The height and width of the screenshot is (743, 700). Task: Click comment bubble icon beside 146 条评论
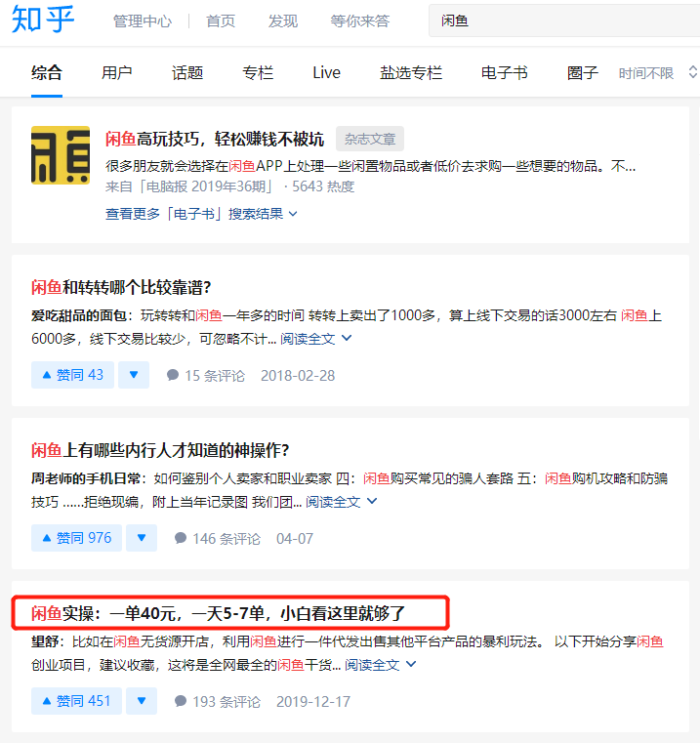point(181,538)
